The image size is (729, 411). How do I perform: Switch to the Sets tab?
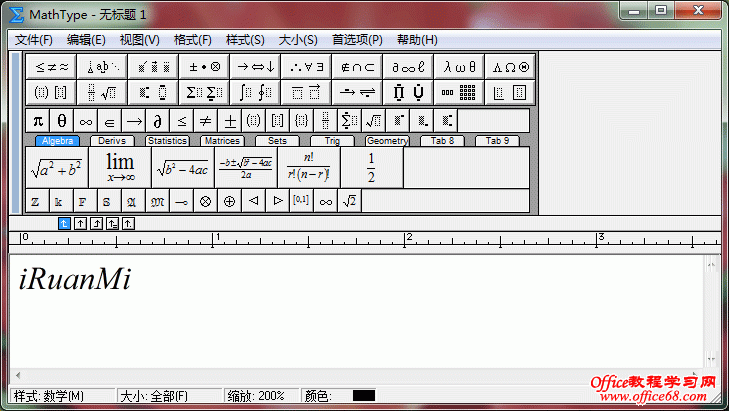point(277,140)
